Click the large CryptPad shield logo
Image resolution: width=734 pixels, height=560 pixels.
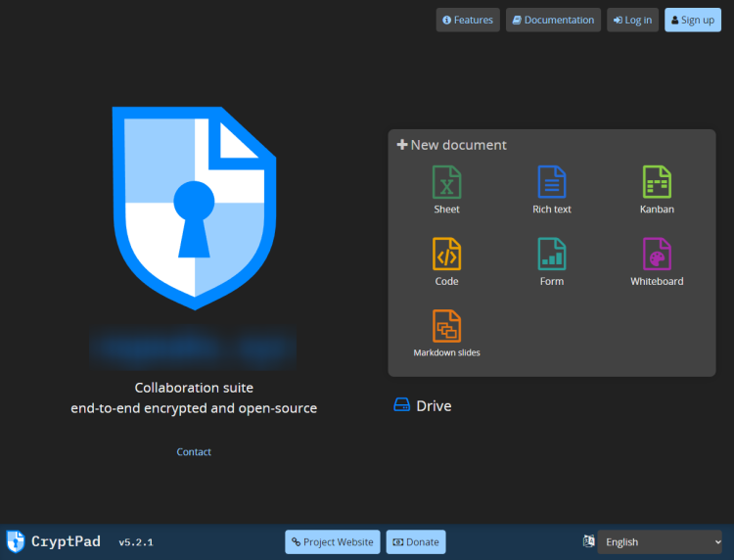click(x=195, y=208)
